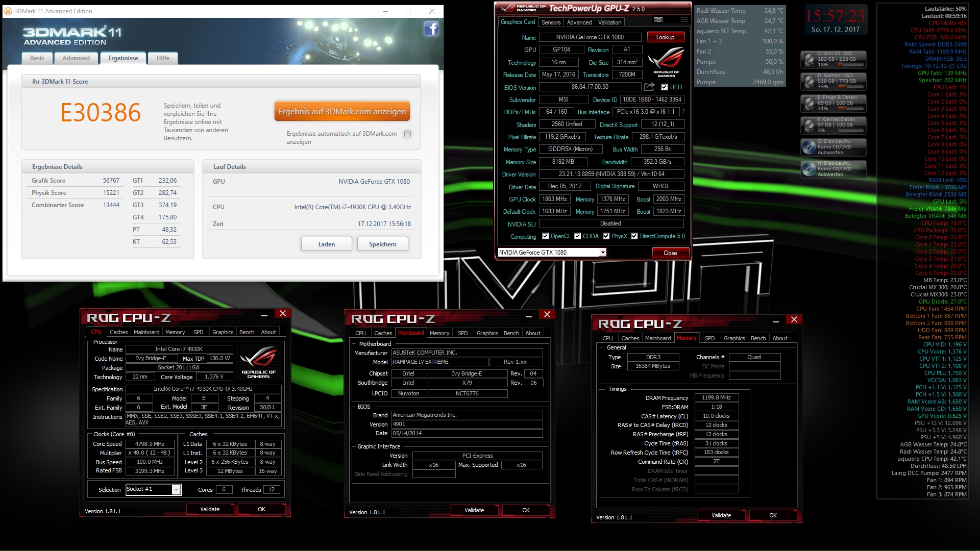
Task: Toggle the PhysX checkbox
Action: tap(606, 236)
